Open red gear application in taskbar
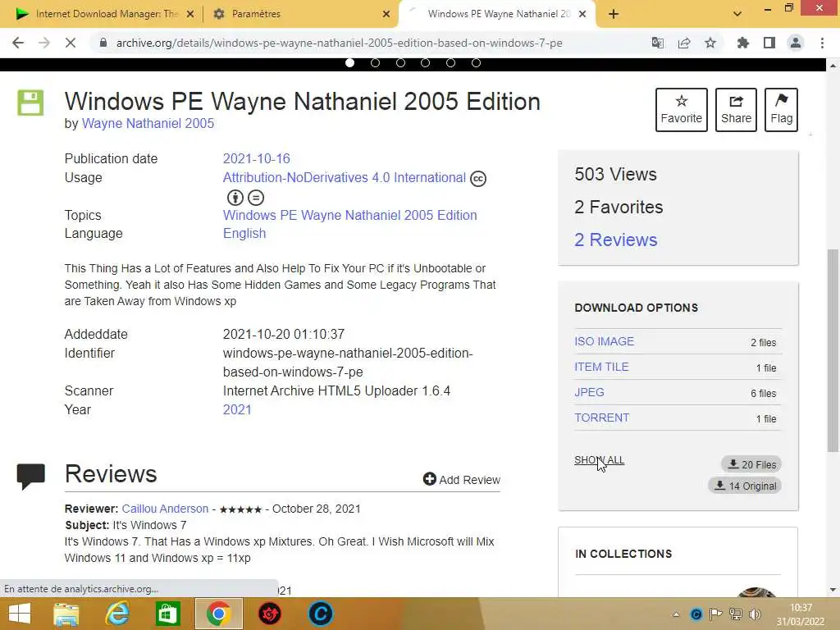Viewport: 840px width, 630px height. tap(269, 614)
